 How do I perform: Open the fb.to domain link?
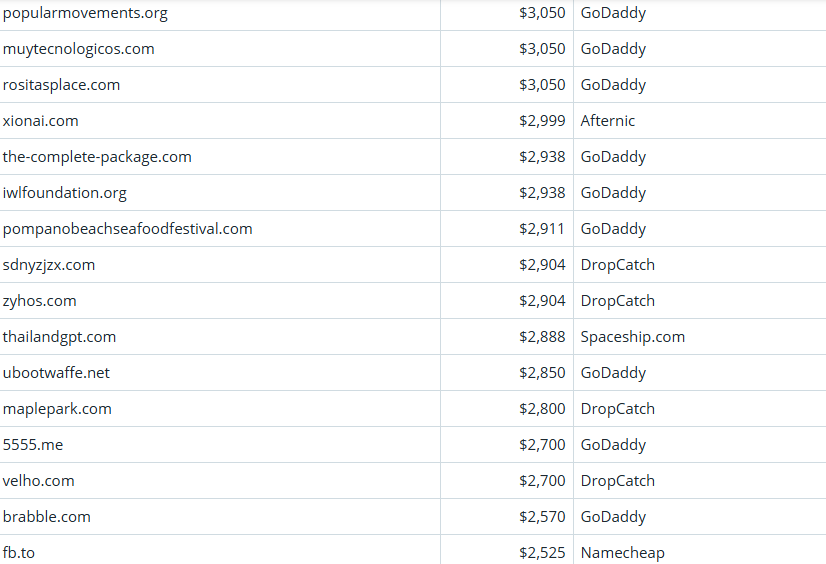tap(19, 553)
